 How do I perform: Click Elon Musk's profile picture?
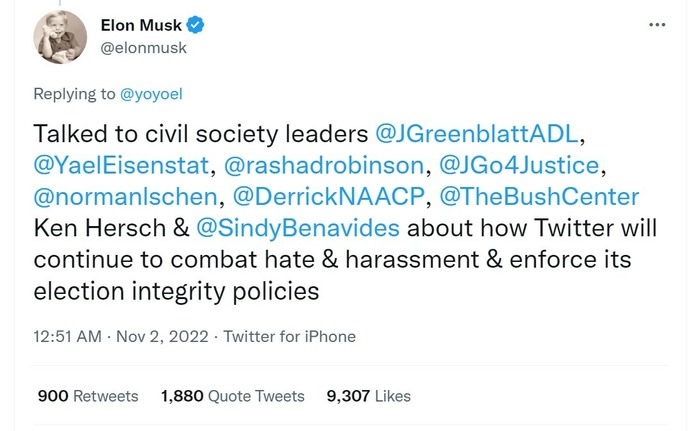click(x=62, y=36)
